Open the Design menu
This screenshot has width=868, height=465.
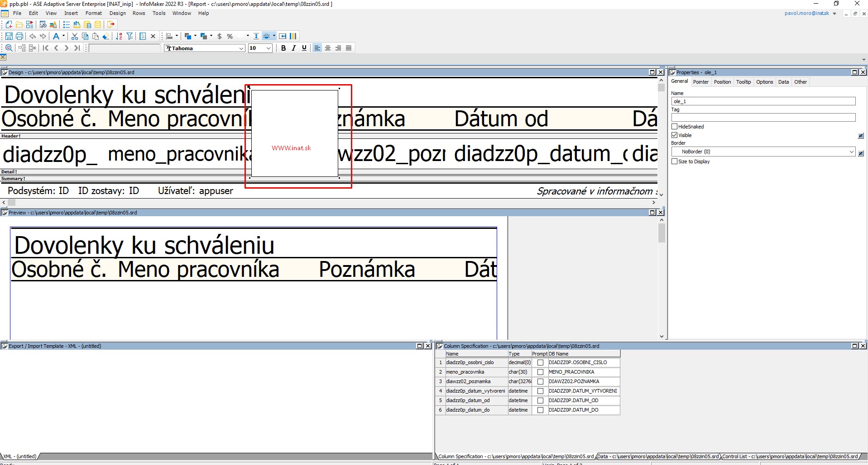point(117,13)
